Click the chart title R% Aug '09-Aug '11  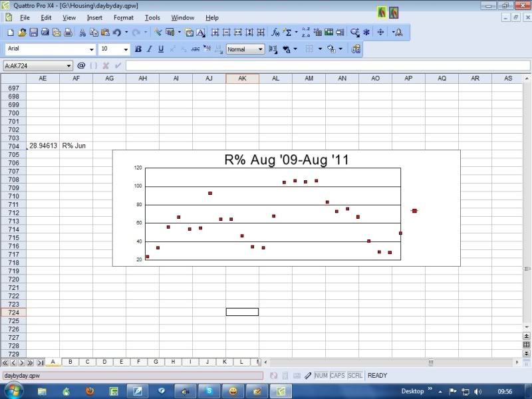pyautogui.click(x=287, y=160)
